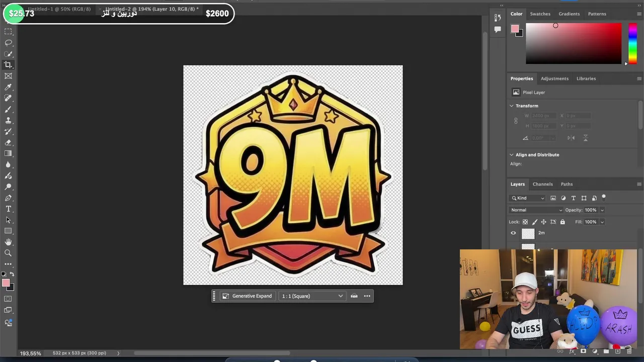Select the Crop tool

coord(8,65)
